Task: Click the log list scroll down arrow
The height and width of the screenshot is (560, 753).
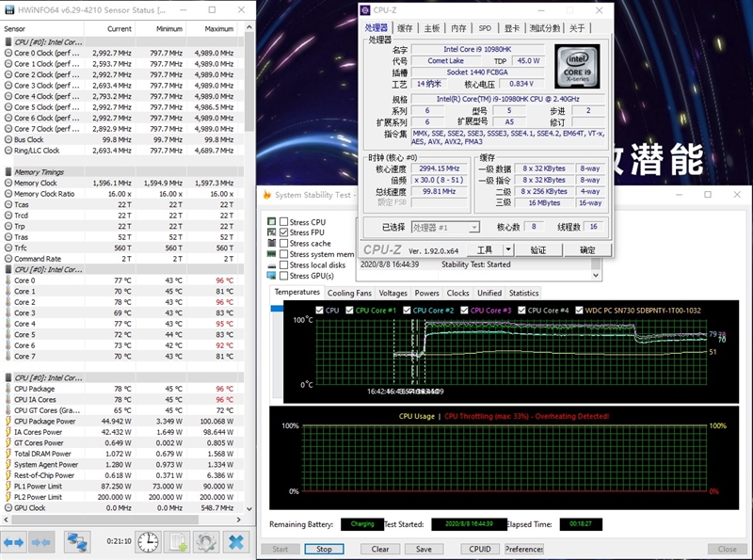Action: pos(596,275)
